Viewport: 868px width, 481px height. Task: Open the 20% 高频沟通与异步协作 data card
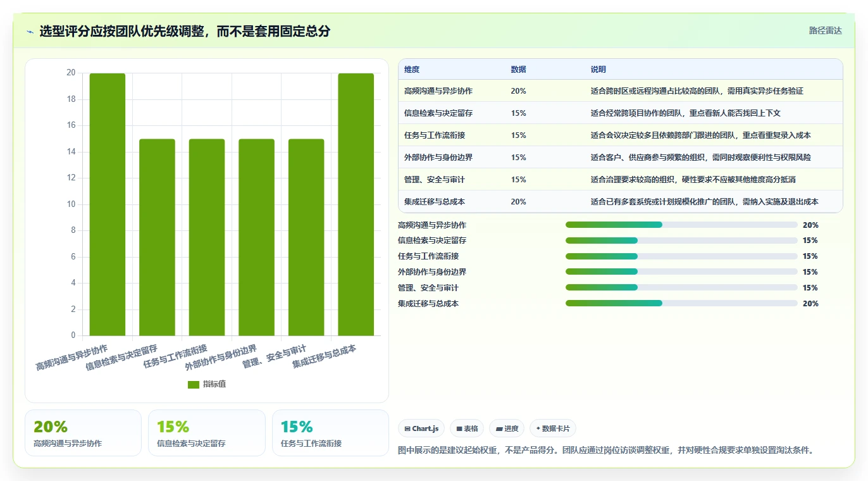(83, 433)
